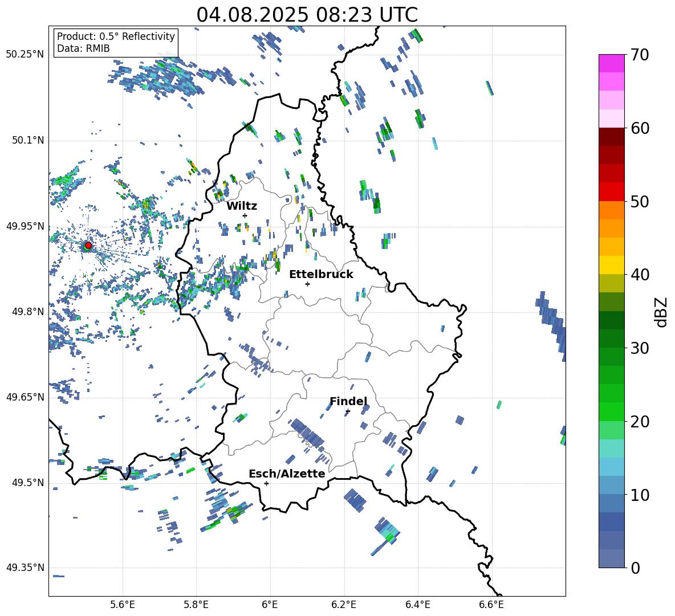Click the colorbar tick label 0
The width and height of the screenshot is (675, 616).
(x=635, y=568)
